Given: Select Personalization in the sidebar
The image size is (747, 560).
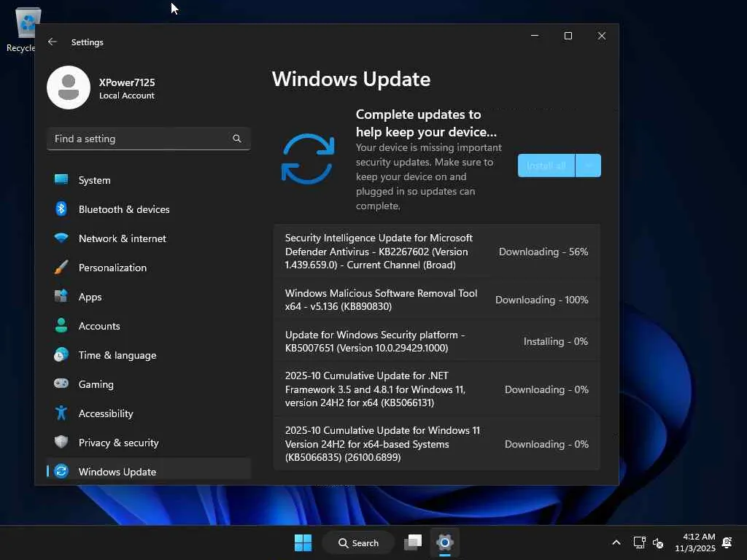Looking at the screenshot, I should pos(149,268).
